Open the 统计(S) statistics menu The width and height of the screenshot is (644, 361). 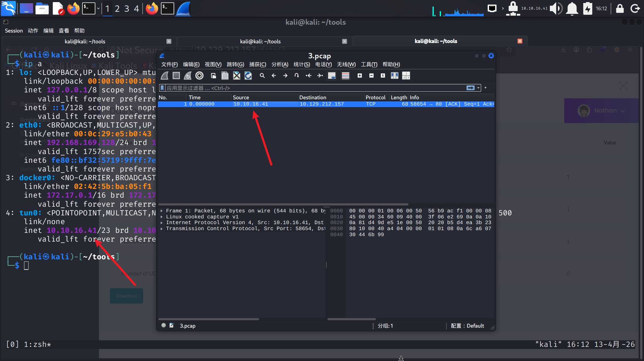(x=301, y=64)
